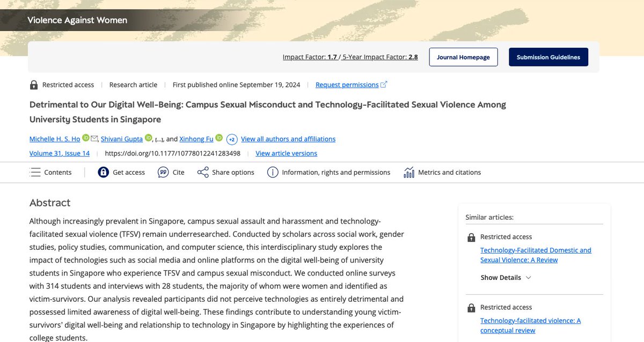Click the email envelope icon for Michelle Ho
Viewport: 644px width, 342px height.
(94, 138)
